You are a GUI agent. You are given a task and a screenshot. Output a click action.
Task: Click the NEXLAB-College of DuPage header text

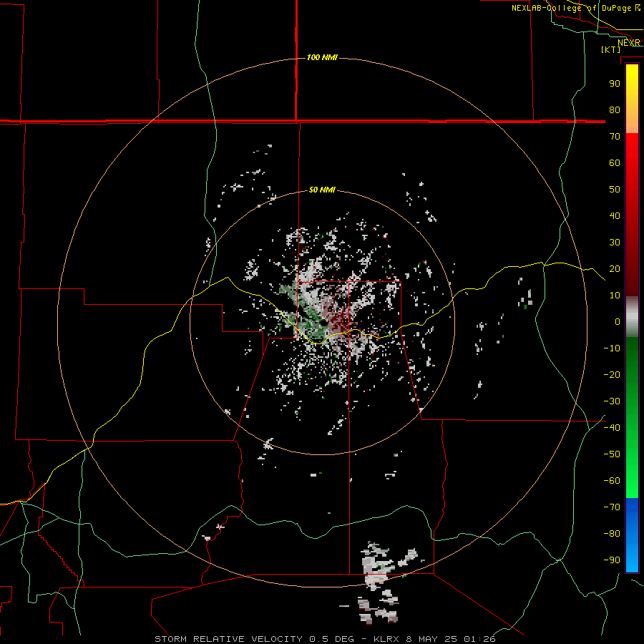pos(575,8)
